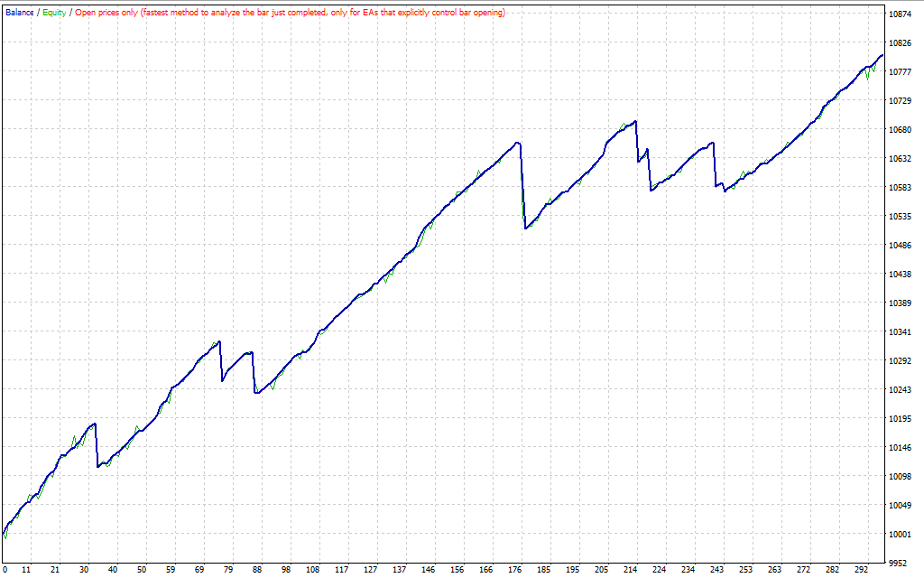924x578 pixels.
Task: Click trade number 11 on the horizontal axis
Action: 26,570
